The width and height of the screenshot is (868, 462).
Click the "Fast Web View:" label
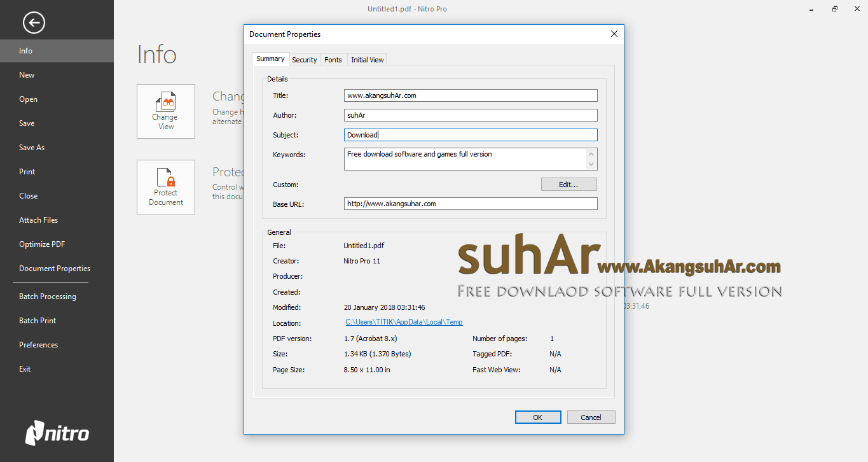click(497, 370)
